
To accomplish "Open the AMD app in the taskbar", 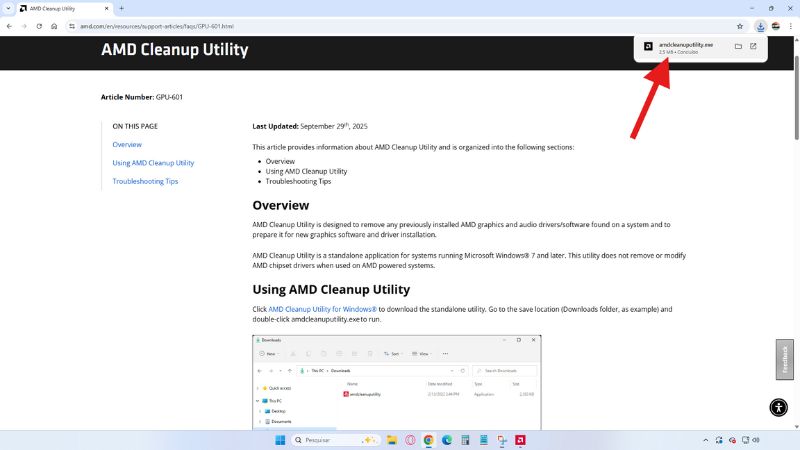I will point(519,440).
